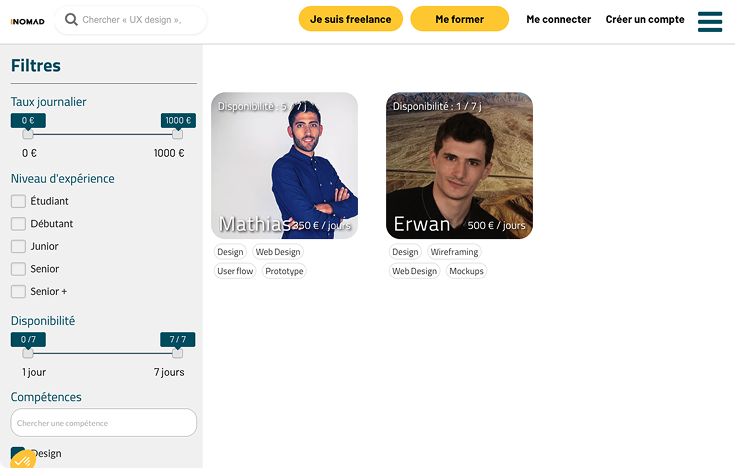Open the Me connecter link
The height and width of the screenshot is (468, 735).
[x=558, y=20]
